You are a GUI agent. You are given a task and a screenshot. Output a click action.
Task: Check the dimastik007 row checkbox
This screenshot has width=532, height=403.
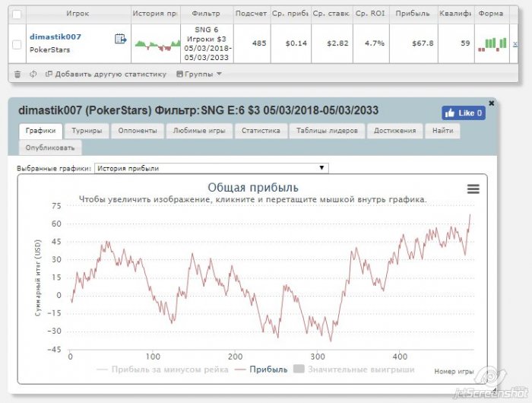click(x=17, y=44)
